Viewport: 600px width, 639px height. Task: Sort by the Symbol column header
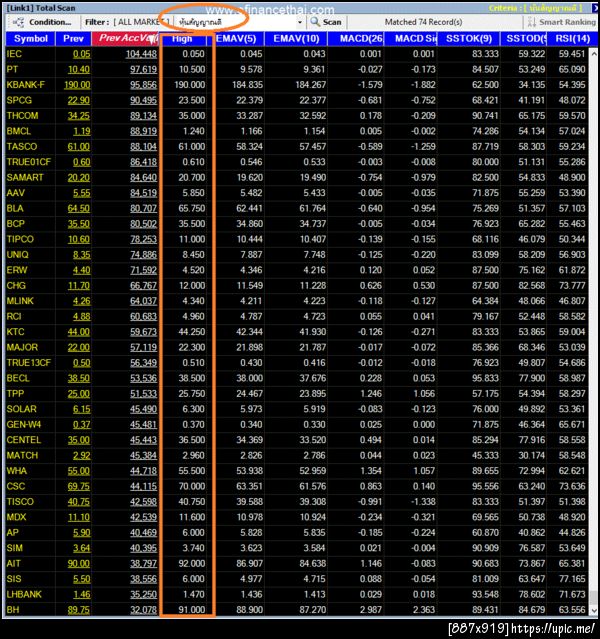click(31, 39)
